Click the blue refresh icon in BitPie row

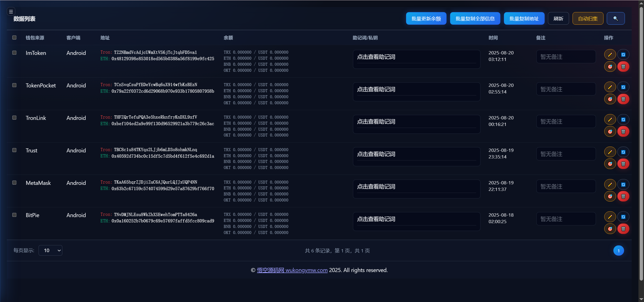coord(623,217)
